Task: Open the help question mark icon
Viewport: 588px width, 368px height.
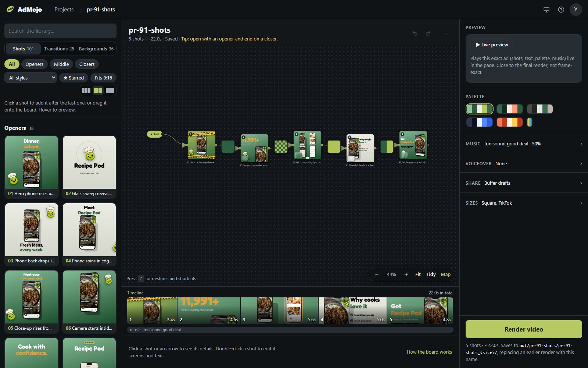Action: pyautogui.click(x=561, y=10)
